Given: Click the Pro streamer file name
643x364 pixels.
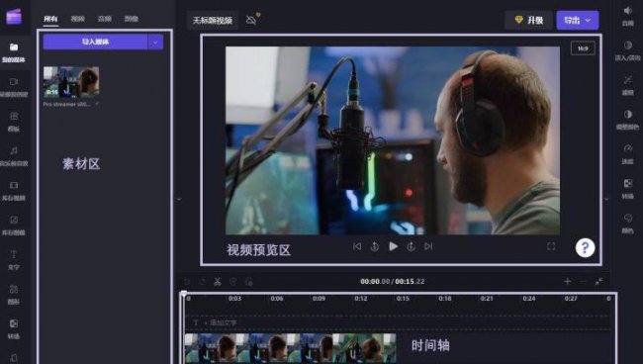Looking at the screenshot, I should click(67, 104).
